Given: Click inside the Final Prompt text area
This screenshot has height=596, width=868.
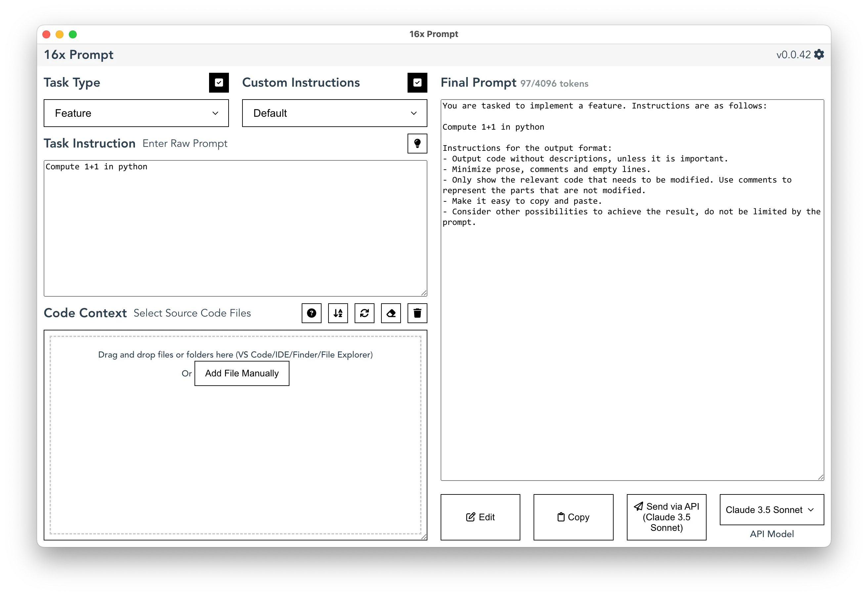Looking at the screenshot, I should point(632,290).
